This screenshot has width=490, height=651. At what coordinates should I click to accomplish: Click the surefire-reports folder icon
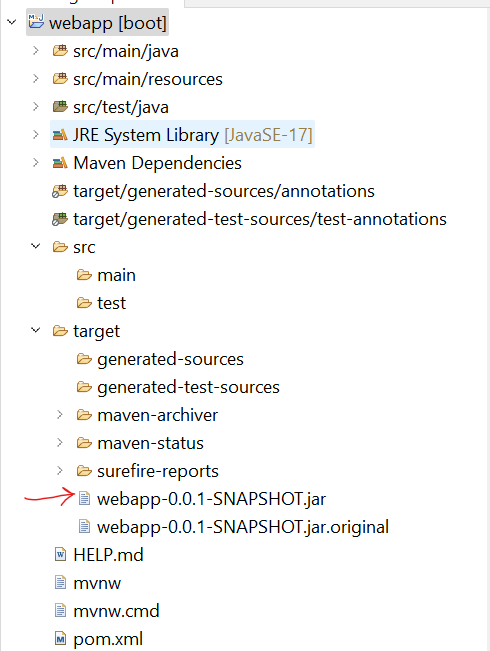click(84, 471)
